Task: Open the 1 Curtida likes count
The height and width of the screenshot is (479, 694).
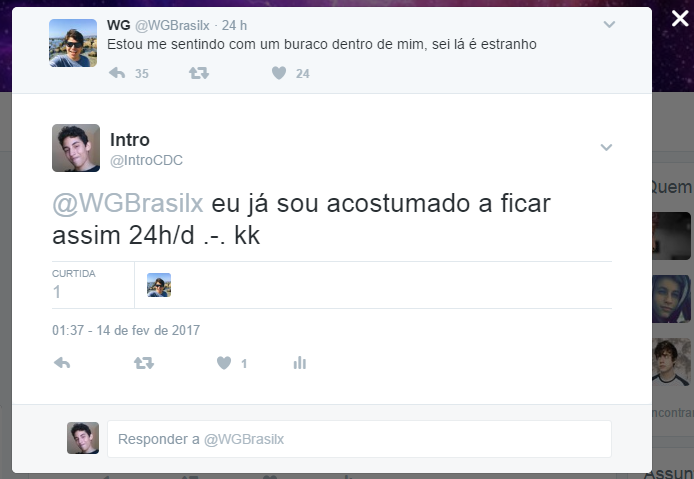Action: (73, 285)
